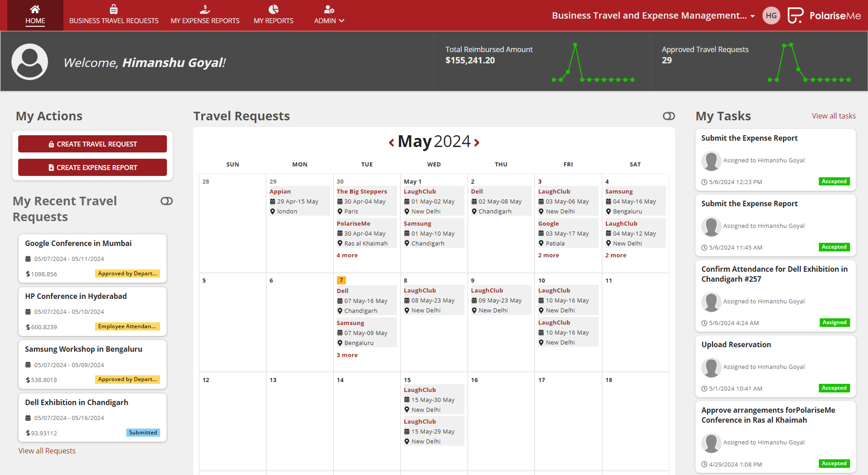The width and height of the screenshot is (868, 475).
Task: Click the PolariseMe logo
Action: pos(824,16)
